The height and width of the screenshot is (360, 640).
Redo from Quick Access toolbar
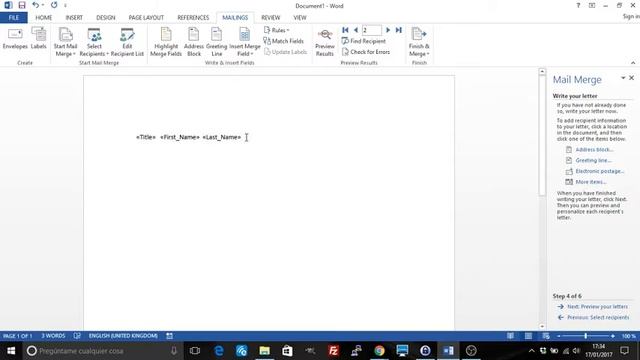54,5
